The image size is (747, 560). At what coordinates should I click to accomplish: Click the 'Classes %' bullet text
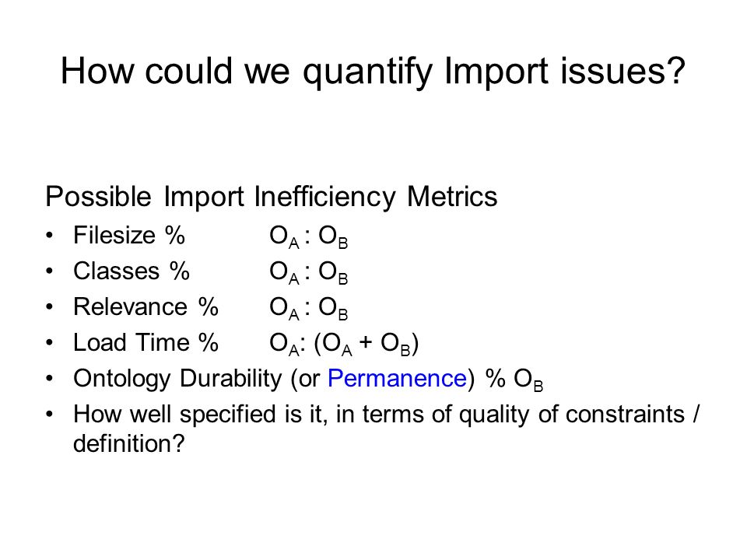coord(132,271)
